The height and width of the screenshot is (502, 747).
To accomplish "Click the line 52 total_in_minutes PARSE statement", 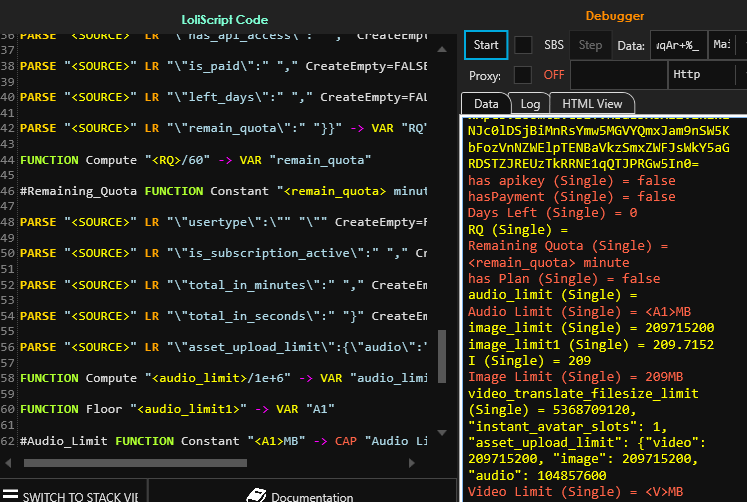I will [x=223, y=285].
